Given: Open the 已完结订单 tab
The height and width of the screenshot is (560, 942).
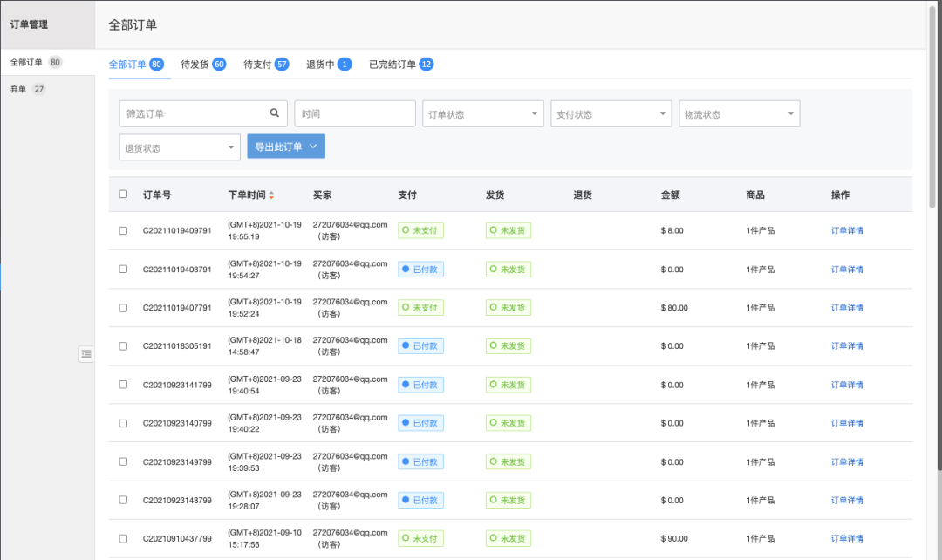Looking at the screenshot, I should coord(400,65).
